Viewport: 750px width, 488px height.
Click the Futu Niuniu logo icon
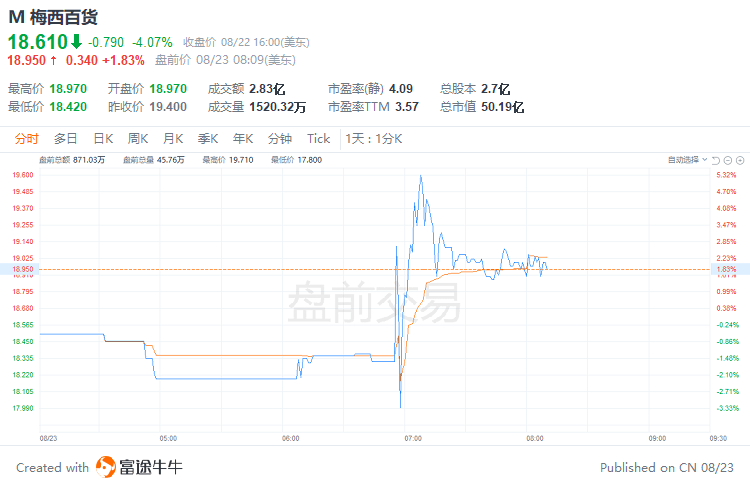(105, 467)
